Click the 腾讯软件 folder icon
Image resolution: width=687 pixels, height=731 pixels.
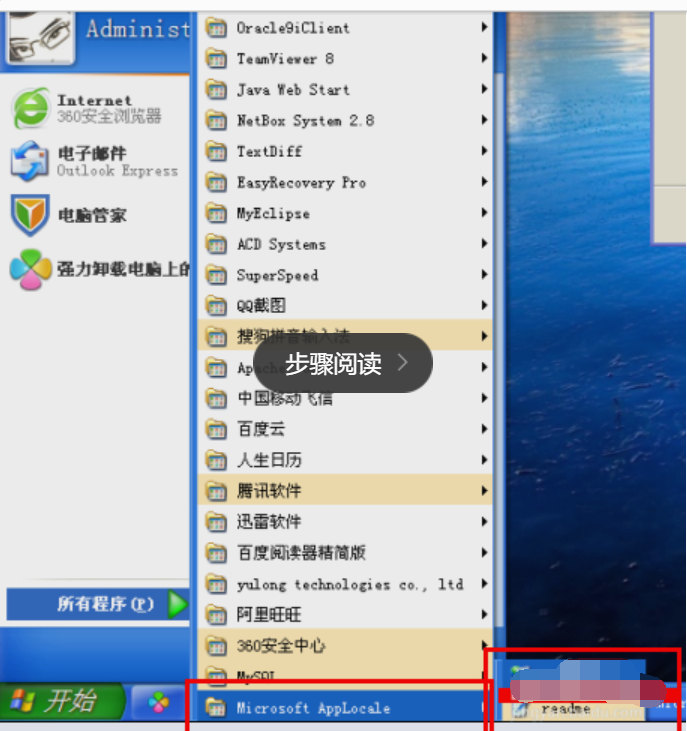coord(216,491)
